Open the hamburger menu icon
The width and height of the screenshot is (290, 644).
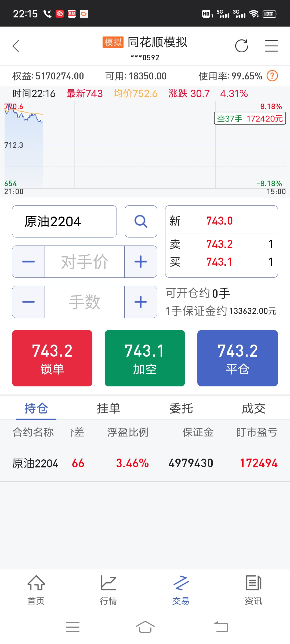coord(271,46)
